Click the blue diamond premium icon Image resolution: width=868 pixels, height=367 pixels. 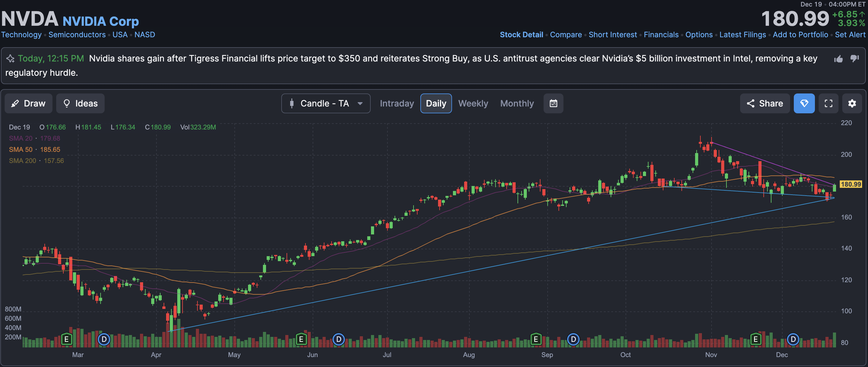804,103
